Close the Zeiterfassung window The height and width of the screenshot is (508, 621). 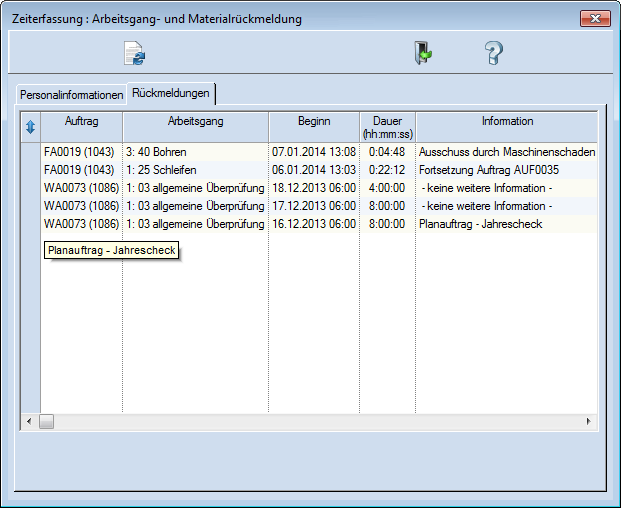(x=595, y=19)
